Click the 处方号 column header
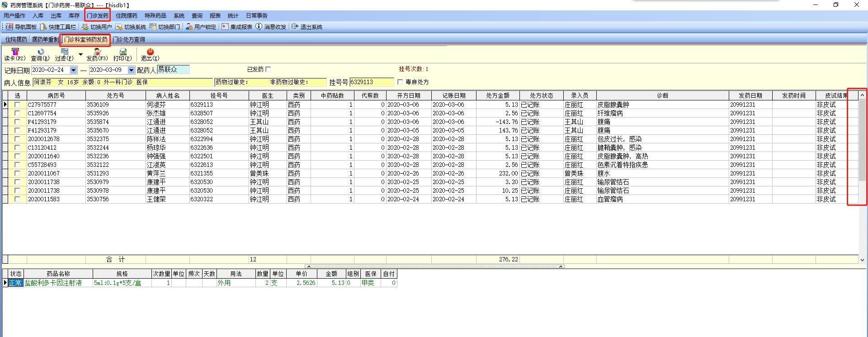Image resolution: width=868 pixels, height=337 pixels. 116,95
